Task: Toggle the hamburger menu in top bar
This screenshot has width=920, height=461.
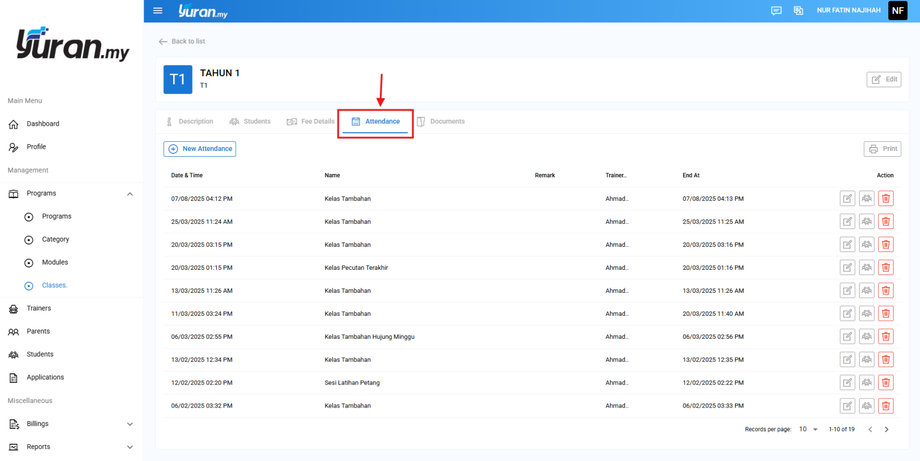Action: click(x=158, y=11)
